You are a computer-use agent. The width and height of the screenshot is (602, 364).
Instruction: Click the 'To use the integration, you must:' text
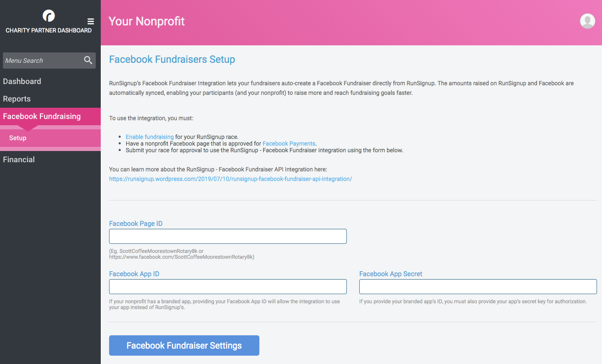tap(151, 118)
